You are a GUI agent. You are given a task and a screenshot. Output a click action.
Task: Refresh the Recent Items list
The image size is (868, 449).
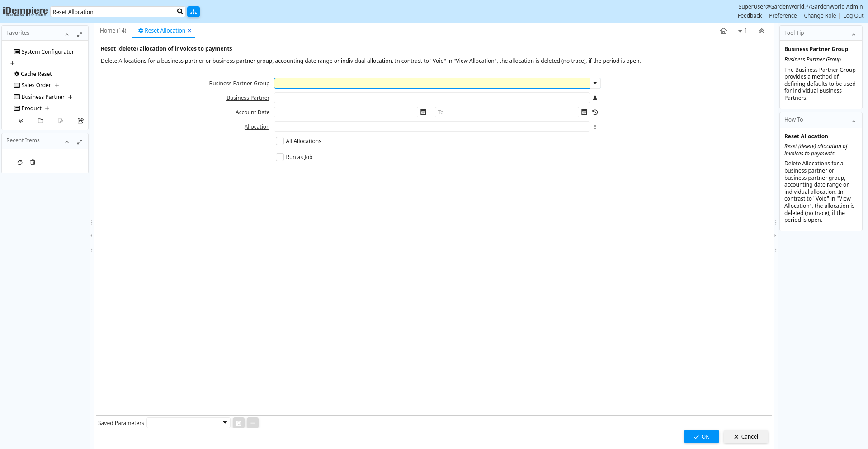click(20, 163)
